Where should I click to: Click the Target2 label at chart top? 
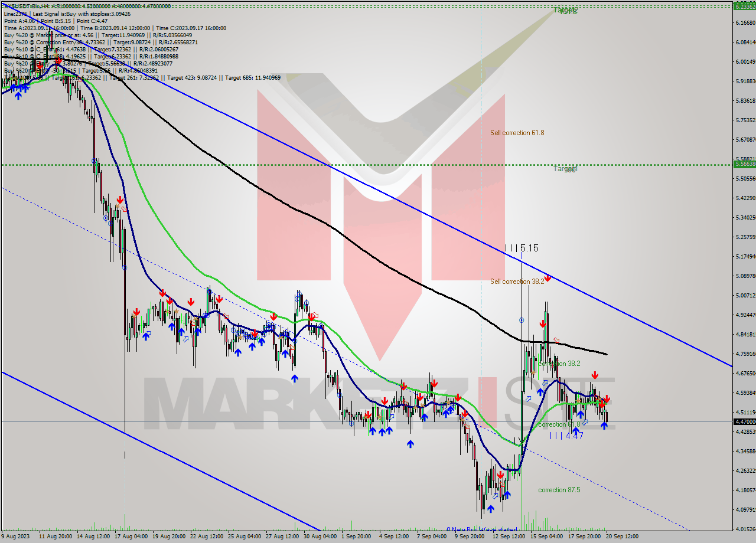point(565,10)
